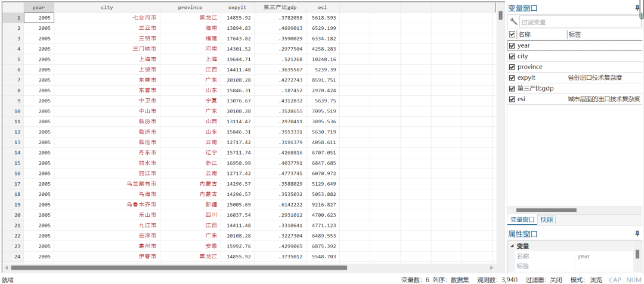Image resolution: width=644 pixels, height=284 pixels.
Task: Switch to the 变量窗口 tab
Action: [522, 220]
